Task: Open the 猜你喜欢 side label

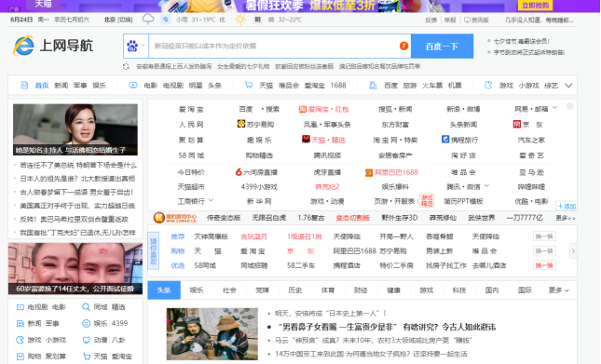Action: tap(154, 250)
